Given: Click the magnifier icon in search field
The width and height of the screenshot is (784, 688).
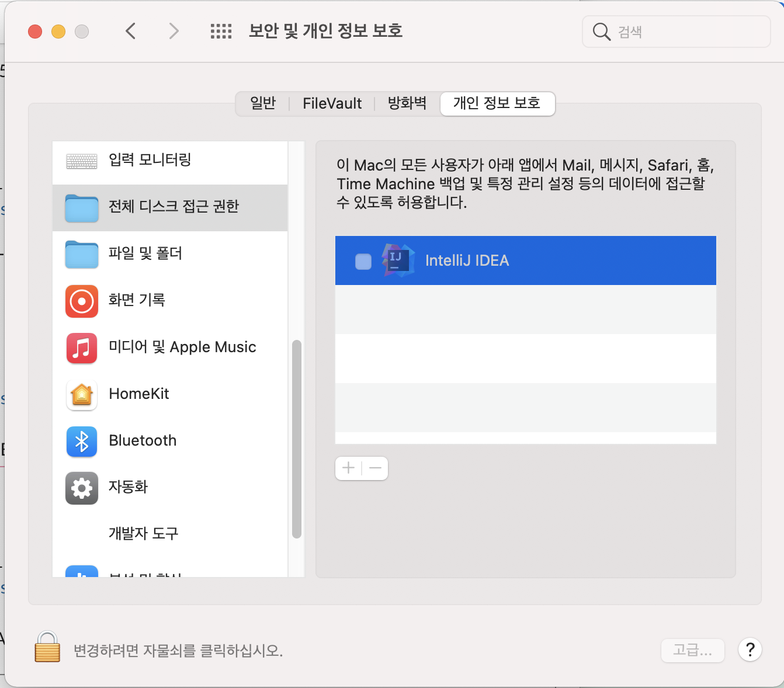Looking at the screenshot, I should tap(602, 32).
